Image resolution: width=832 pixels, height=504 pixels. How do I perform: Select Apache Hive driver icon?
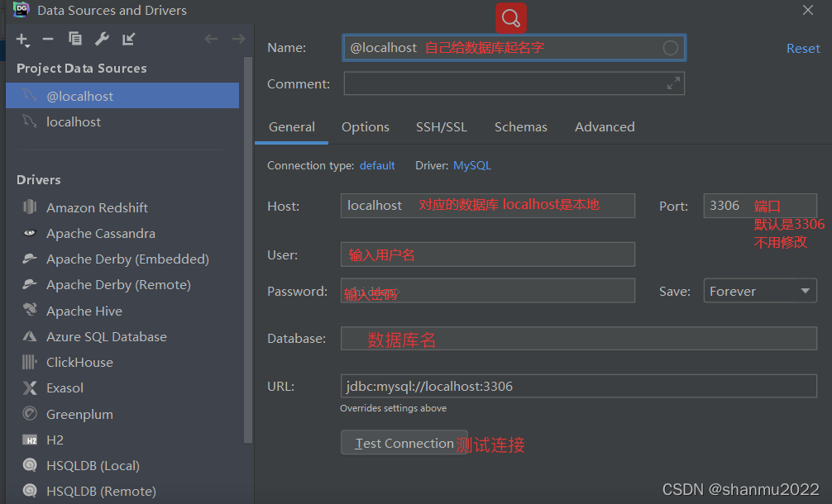pyautogui.click(x=31, y=310)
